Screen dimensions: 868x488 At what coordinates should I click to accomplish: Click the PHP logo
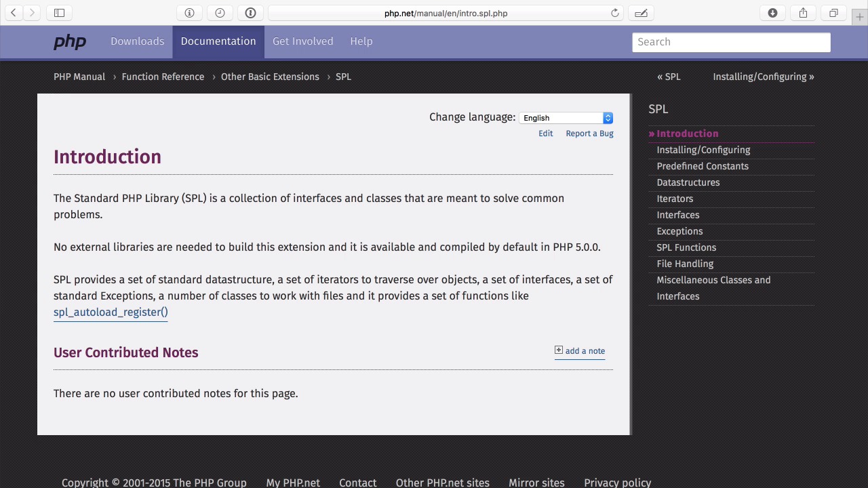(x=70, y=41)
